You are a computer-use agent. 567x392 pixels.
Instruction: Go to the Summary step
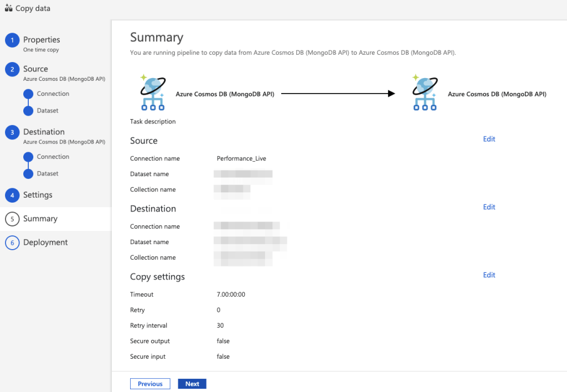click(40, 219)
